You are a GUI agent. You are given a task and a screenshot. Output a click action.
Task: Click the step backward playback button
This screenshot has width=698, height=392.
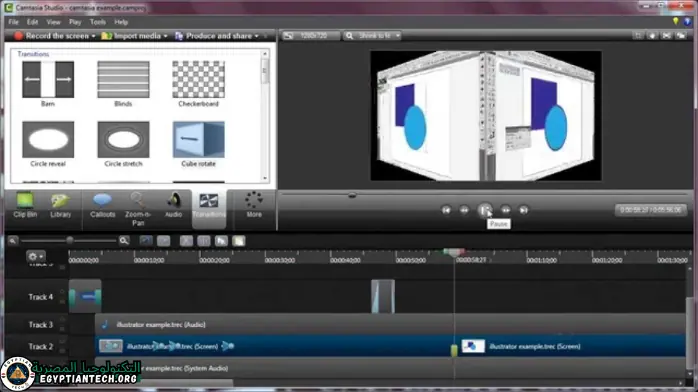tap(464, 210)
